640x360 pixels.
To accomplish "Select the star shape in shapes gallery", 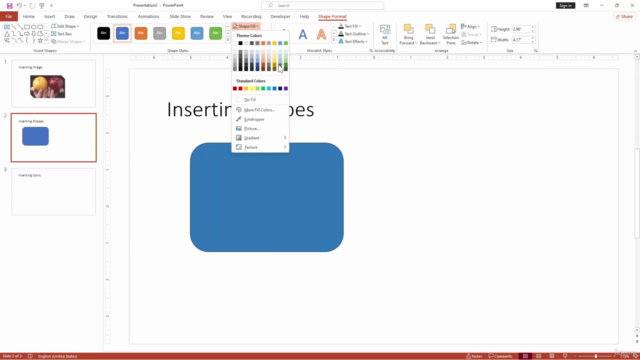I will pos(40,41).
